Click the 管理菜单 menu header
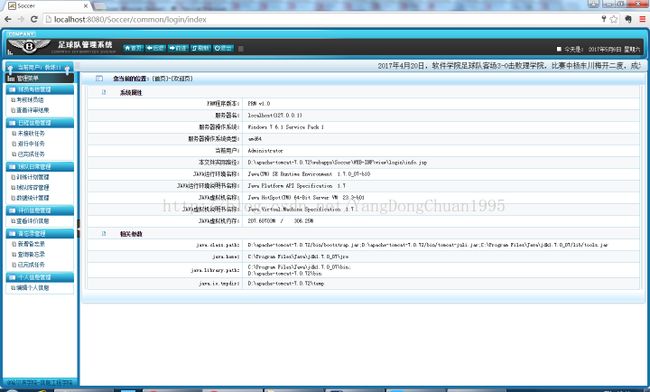 pos(40,78)
